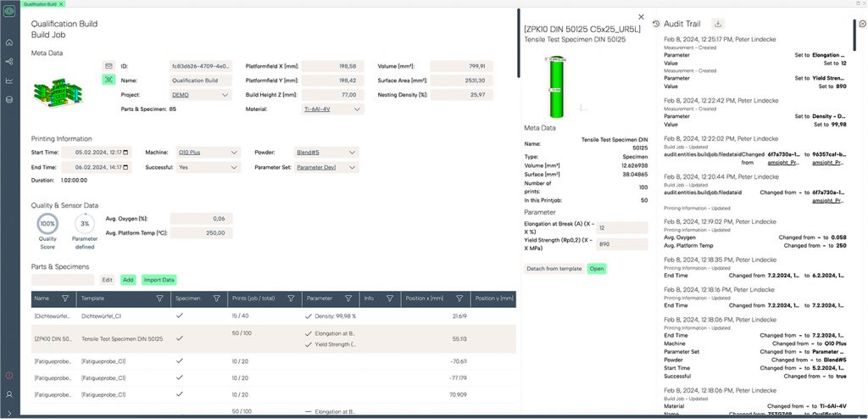Click the green scan icon next to Name
The image size is (868, 419).
pyautogui.click(x=108, y=80)
